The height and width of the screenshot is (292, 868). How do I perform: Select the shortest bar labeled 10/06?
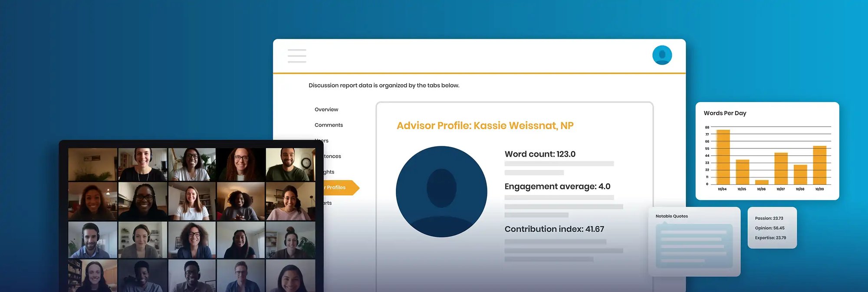762,182
